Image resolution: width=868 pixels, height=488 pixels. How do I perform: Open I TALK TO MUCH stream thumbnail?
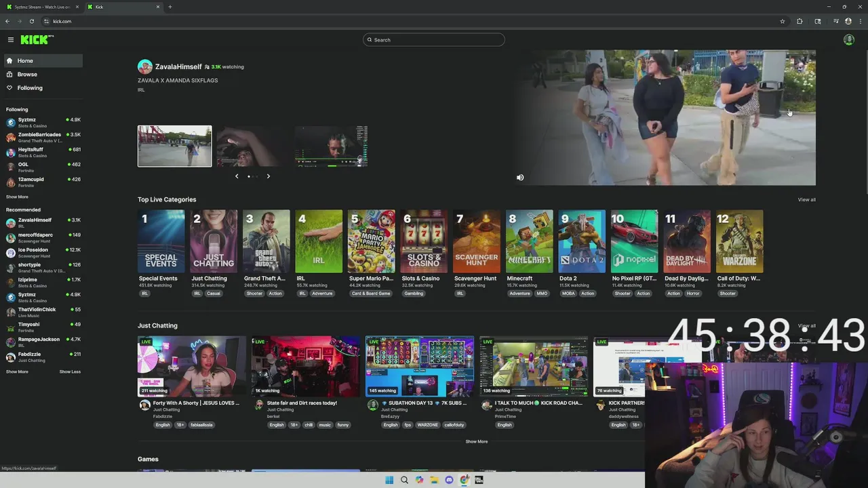[x=534, y=366]
